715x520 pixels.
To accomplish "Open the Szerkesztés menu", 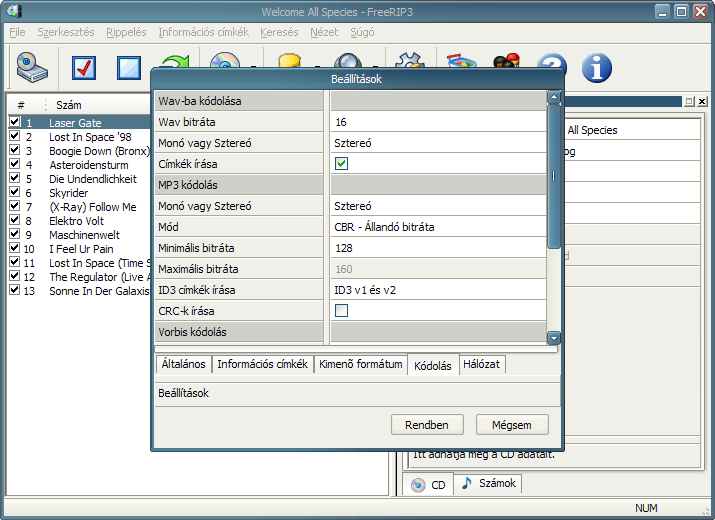I will tap(66, 32).
